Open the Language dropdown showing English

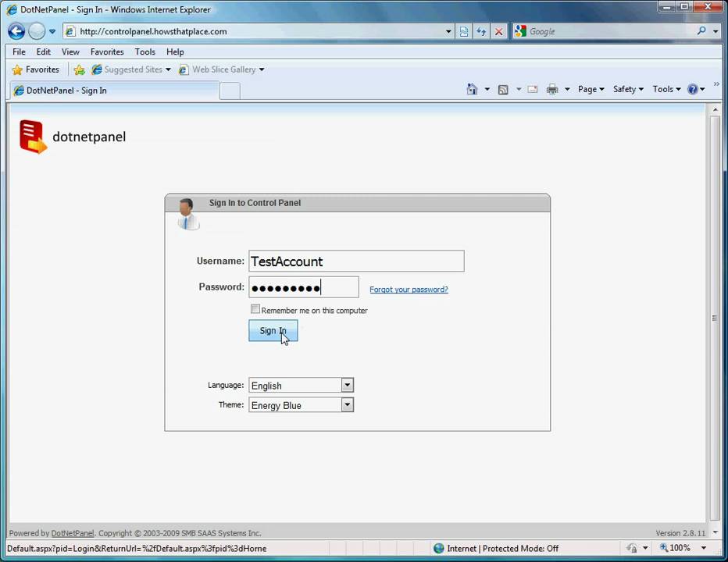[x=301, y=386]
